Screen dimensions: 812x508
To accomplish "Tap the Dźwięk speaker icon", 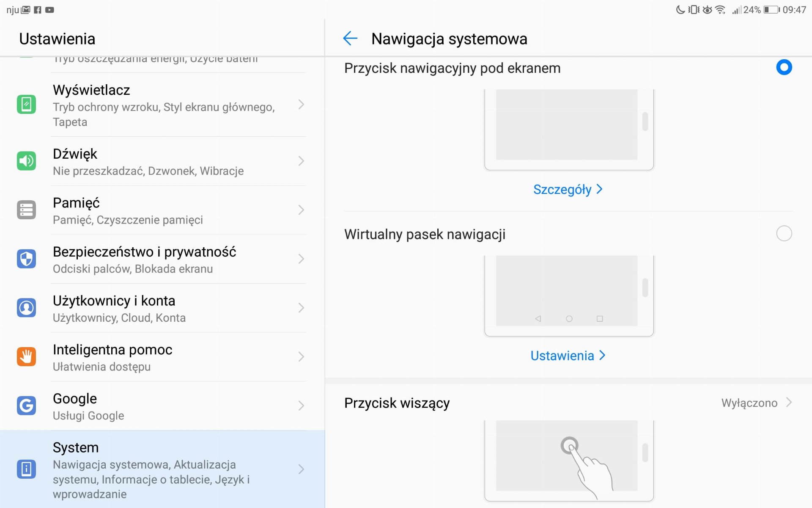I will tap(26, 161).
